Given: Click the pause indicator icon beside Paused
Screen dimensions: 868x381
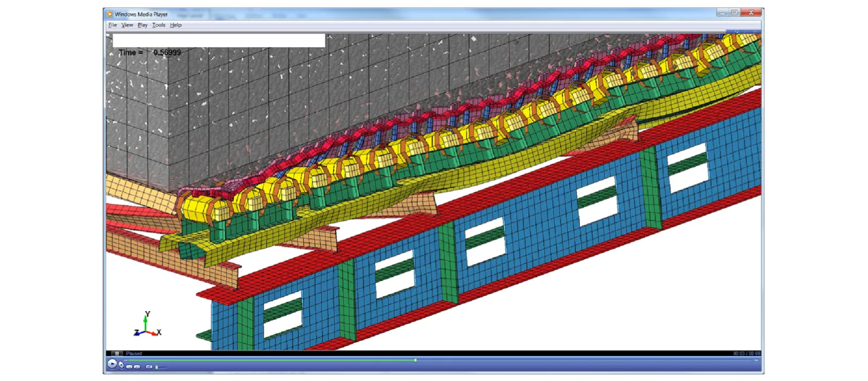Looking at the screenshot, I should [x=117, y=353].
